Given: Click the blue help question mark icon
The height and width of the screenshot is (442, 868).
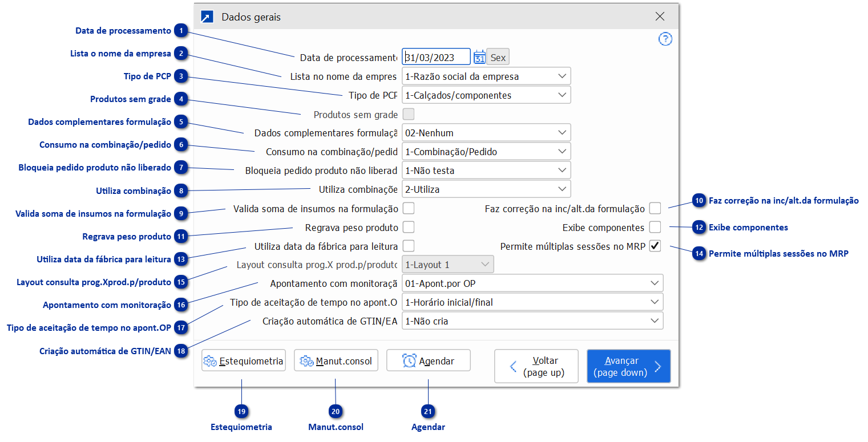Looking at the screenshot, I should click(x=665, y=39).
